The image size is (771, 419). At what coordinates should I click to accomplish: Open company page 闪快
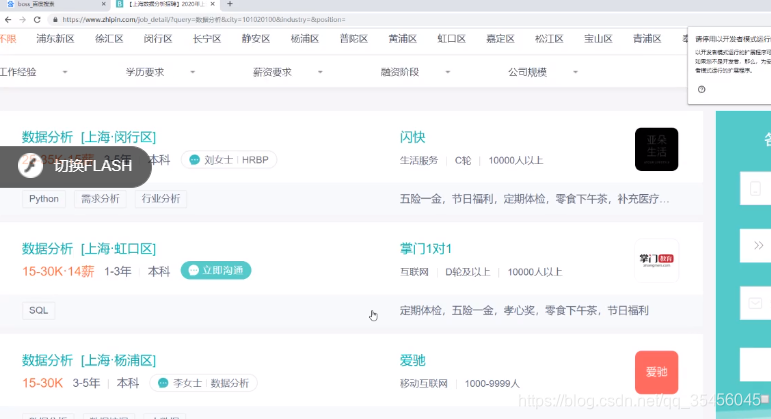click(x=412, y=137)
